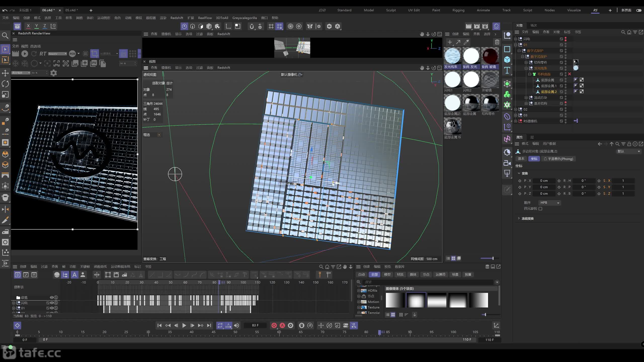Viewport: 644px width, 362px height.
Task: Delete material using trash icon
Action: click(497, 42)
